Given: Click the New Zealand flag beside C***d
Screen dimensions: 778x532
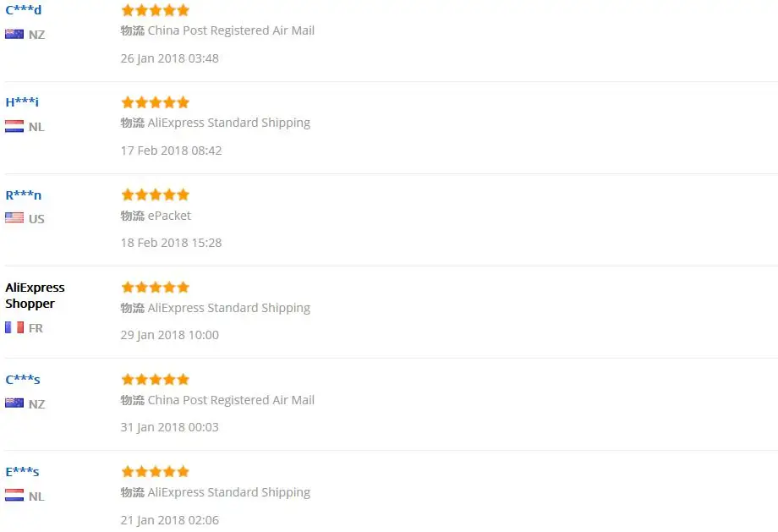Looking at the screenshot, I should pos(14,34).
